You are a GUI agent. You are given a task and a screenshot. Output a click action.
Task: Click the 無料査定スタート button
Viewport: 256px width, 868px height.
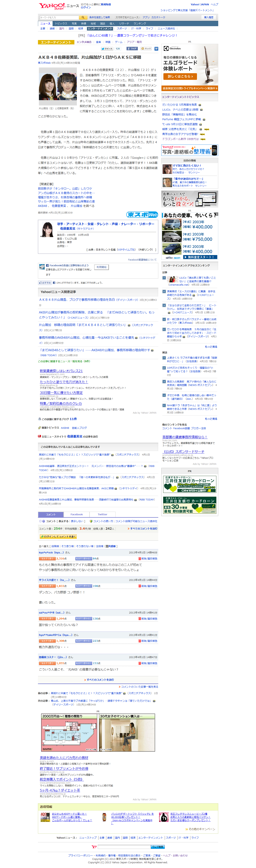(200, 257)
